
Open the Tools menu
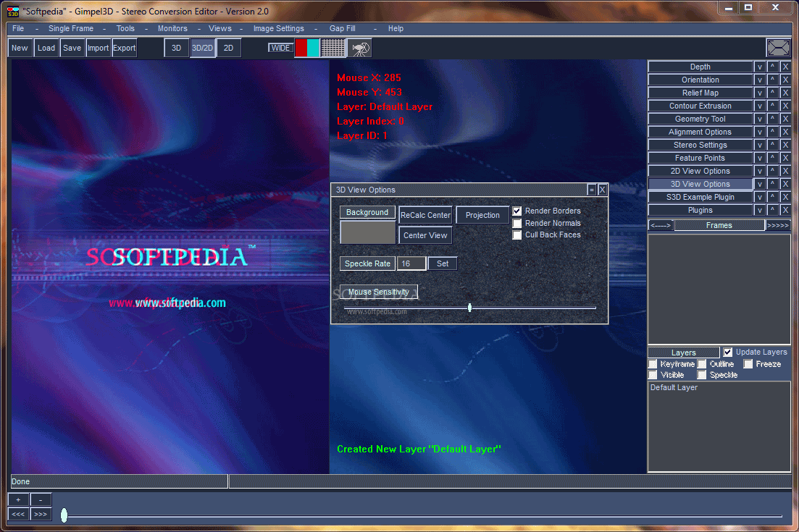tap(125, 28)
